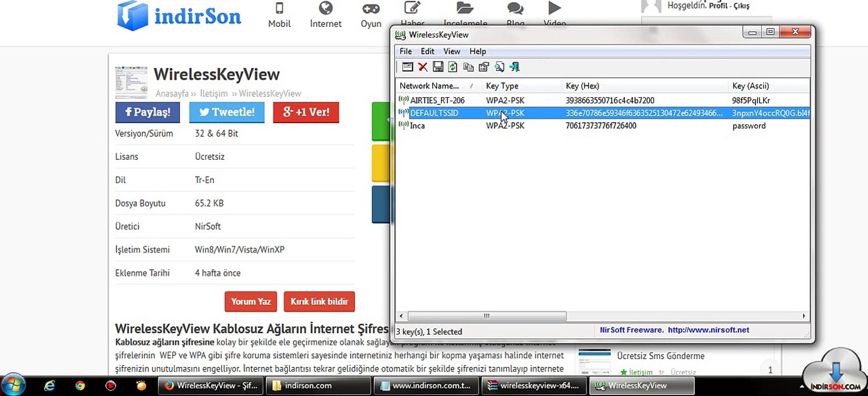Open İletişim breadcrumb link
The width and height of the screenshot is (868, 396).
coord(213,94)
